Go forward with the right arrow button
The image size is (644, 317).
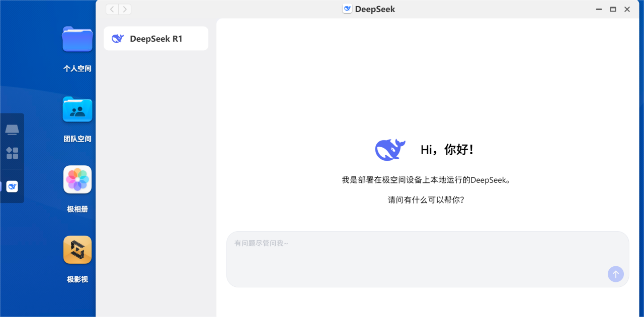tap(125, 9)
